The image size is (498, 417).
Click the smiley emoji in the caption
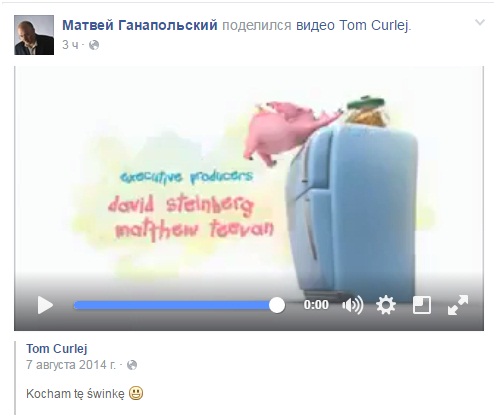click(x=136, y=394)
